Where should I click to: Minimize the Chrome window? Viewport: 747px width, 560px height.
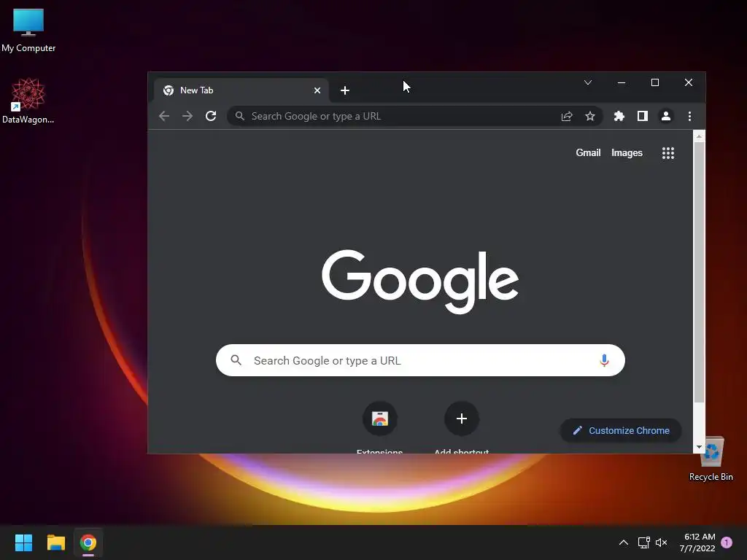[x=622, y=82]
